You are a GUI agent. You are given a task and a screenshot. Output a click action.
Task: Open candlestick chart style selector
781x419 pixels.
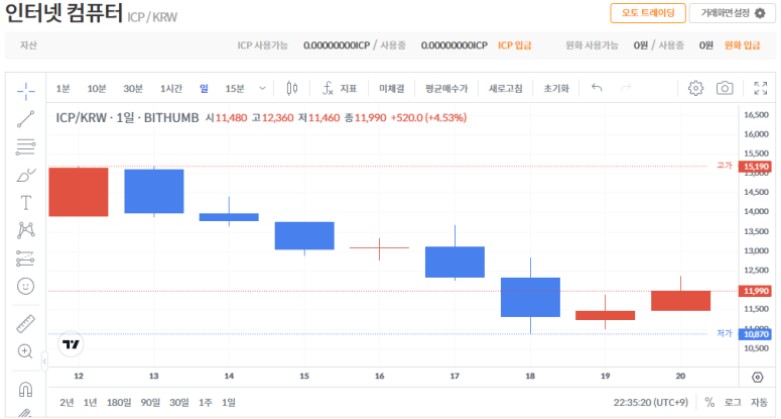292,89
